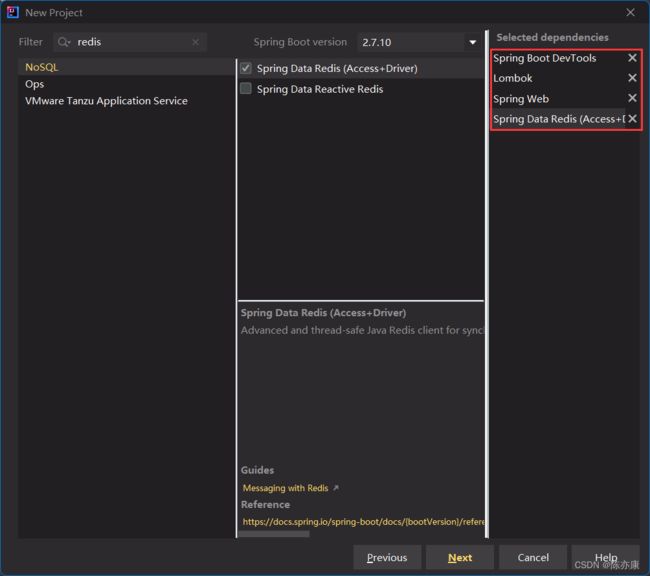
Task: Remove Spring Data Redis from selected dependencies
Action: point(632,119)
